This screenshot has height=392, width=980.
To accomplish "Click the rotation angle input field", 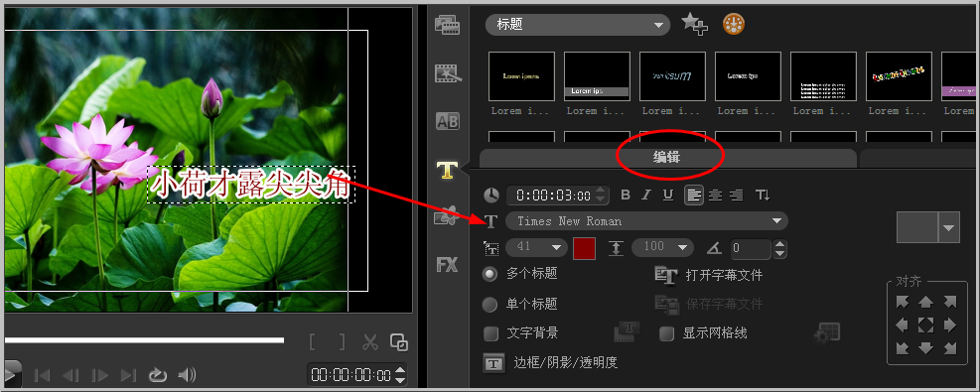I will [752, 248].
